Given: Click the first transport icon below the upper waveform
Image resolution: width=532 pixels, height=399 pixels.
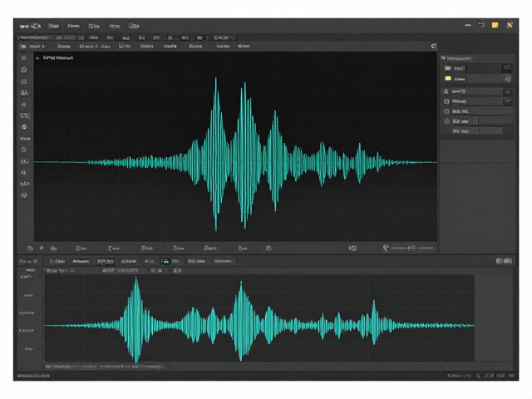Looking at the screenshot, I should (x=30, y=249).
